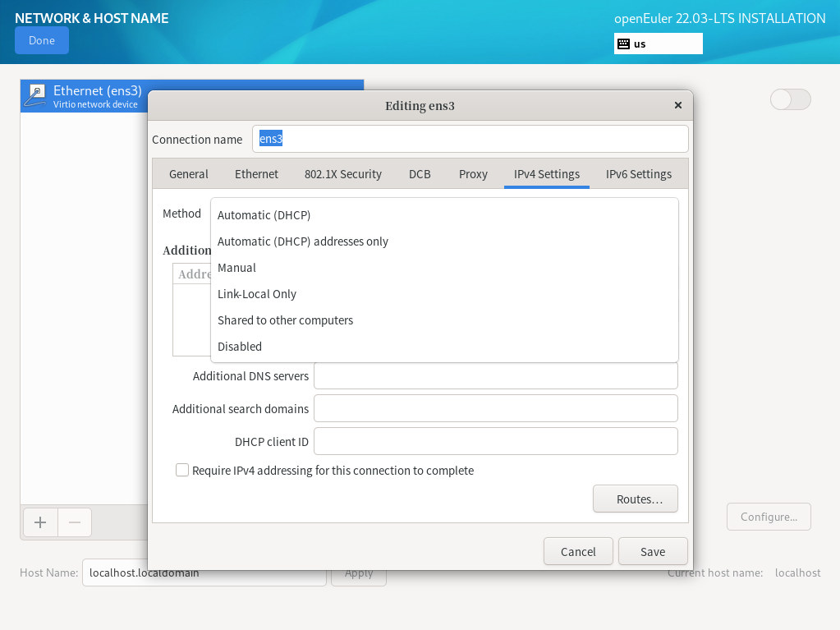Select Link-Local Only method option

[445, 293]
